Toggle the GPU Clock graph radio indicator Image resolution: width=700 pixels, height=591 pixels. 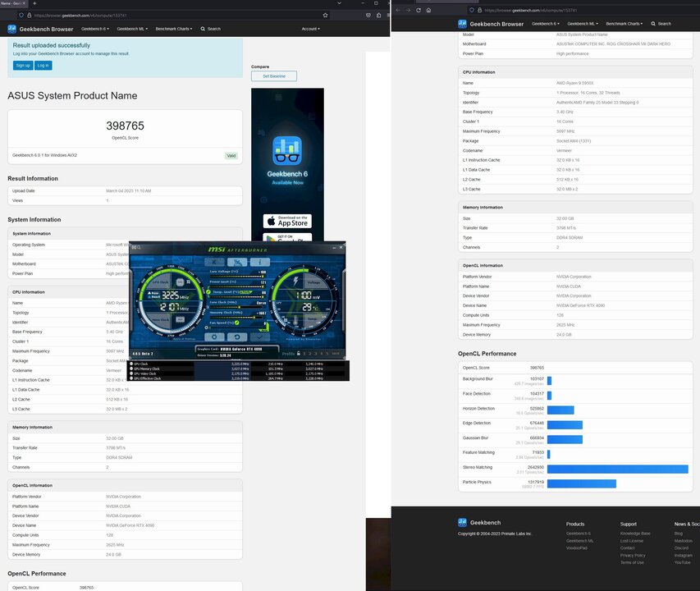pos(131,364)
